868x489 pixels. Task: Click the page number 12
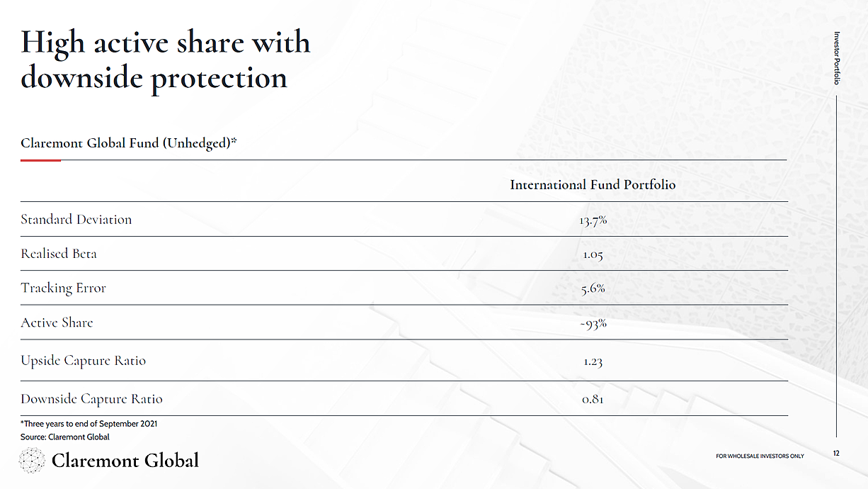(836, 454)
